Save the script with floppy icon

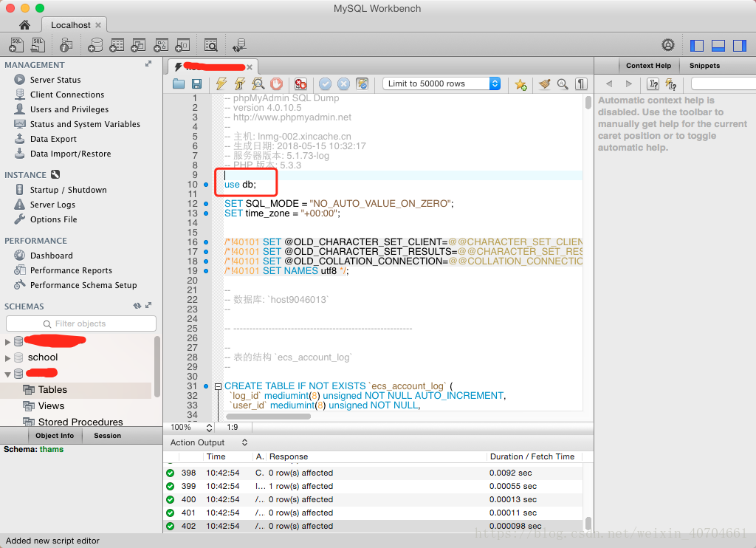tap(196, 84)
